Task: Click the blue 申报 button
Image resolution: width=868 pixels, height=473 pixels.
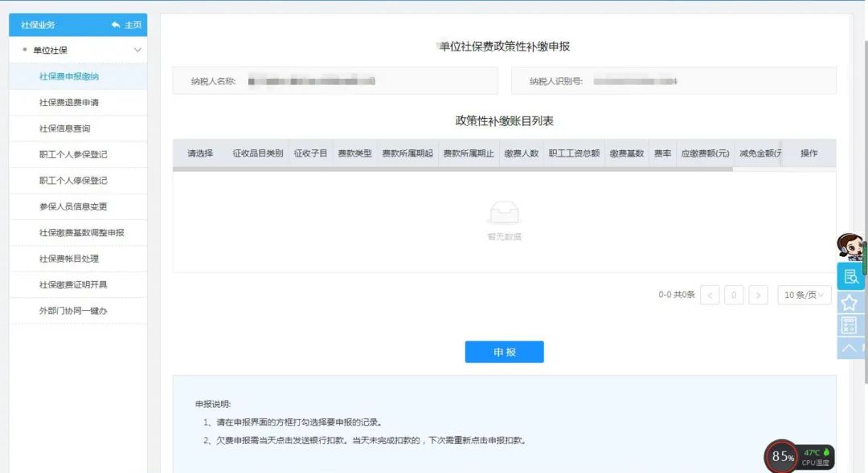Action: coord(504,351)
